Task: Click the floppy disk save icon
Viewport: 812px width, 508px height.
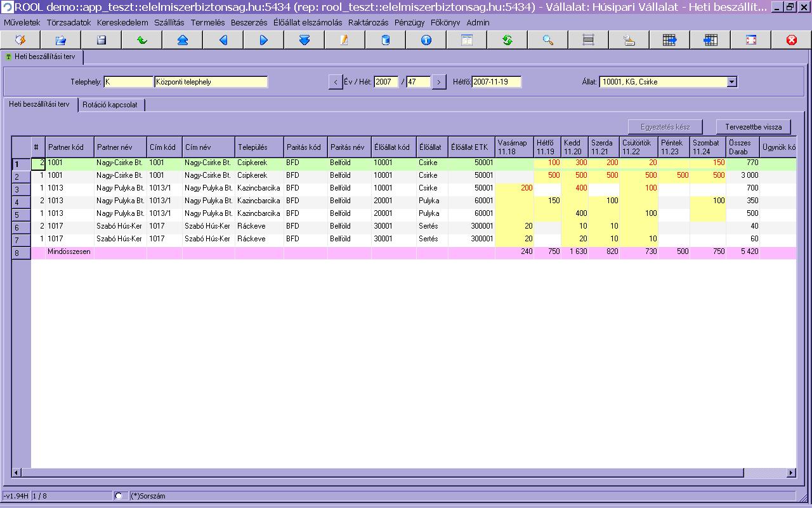Action: coord(101,40)
